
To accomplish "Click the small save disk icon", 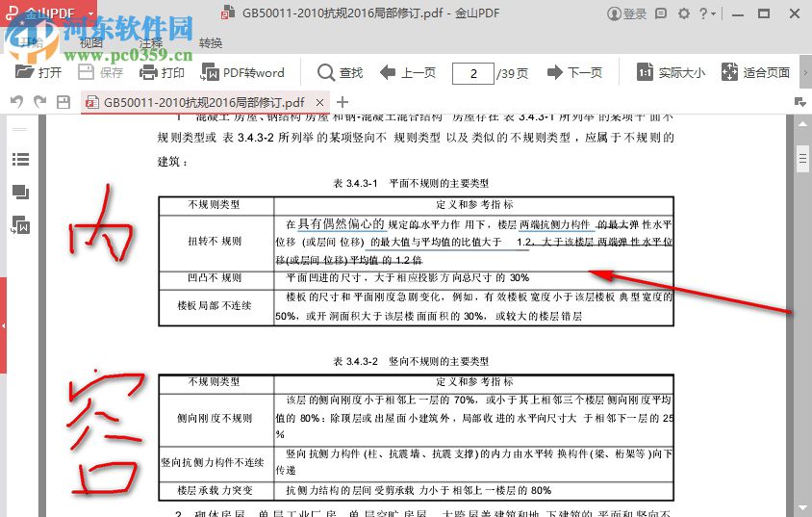I will (x=63, y=102).
